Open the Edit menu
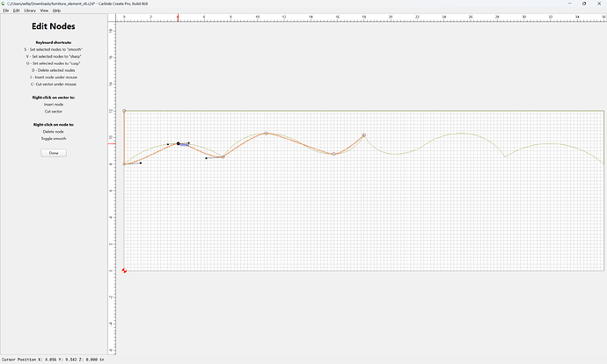This screenshot has height=364, width=607. pyautogui.click(x=16, y=11)
